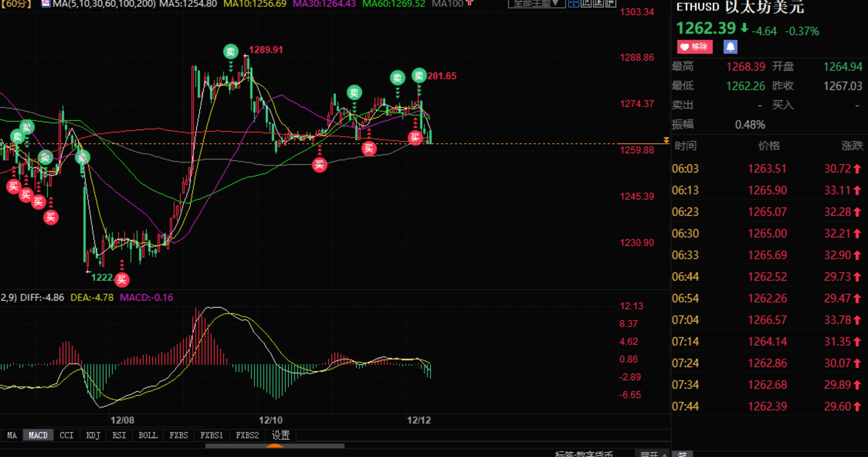The width and height of the screenshot is (868, 457).
Task: Click the red plus icon beside MA100
Action: coord(469,3)
